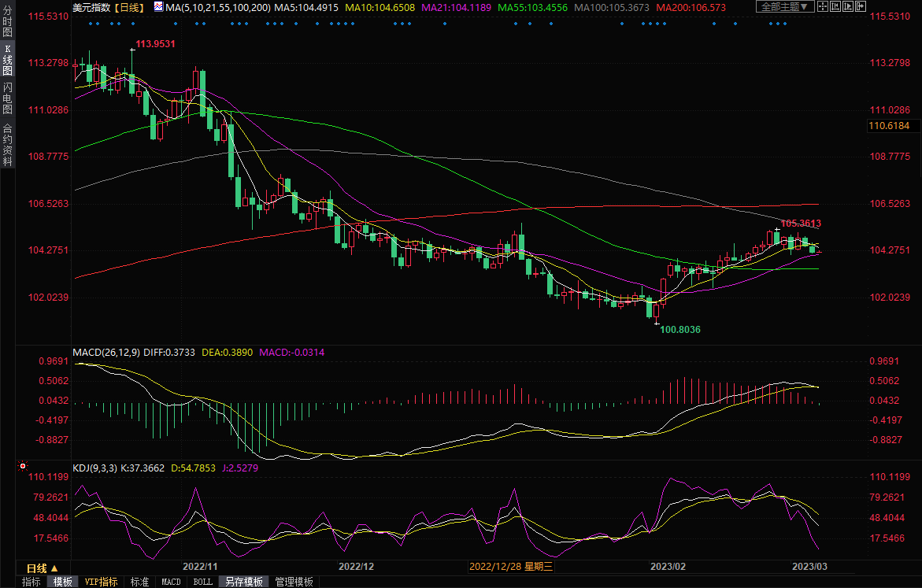
Task: Toggle the VIP指标 tab
Action: coord(102,582)
